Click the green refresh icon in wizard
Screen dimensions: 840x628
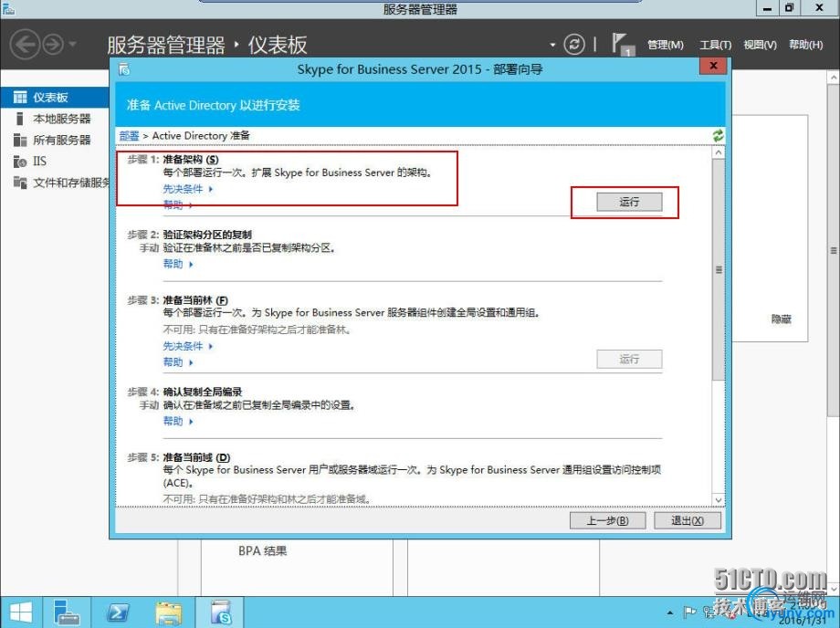718,135
